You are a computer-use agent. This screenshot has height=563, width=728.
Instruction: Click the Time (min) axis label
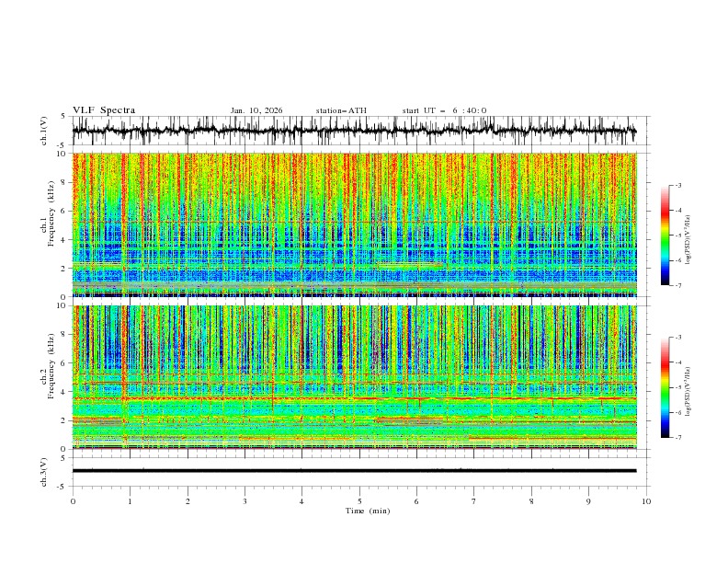367,510
